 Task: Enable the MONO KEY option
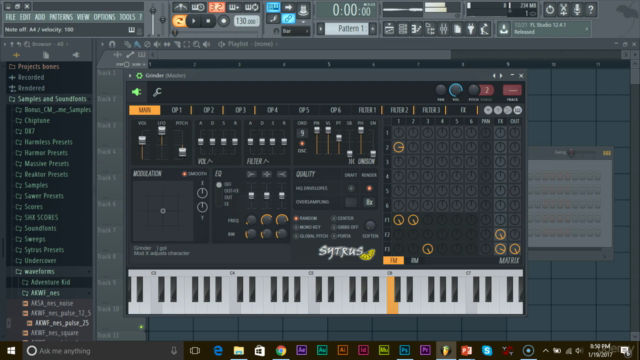(x=307, y=227)
